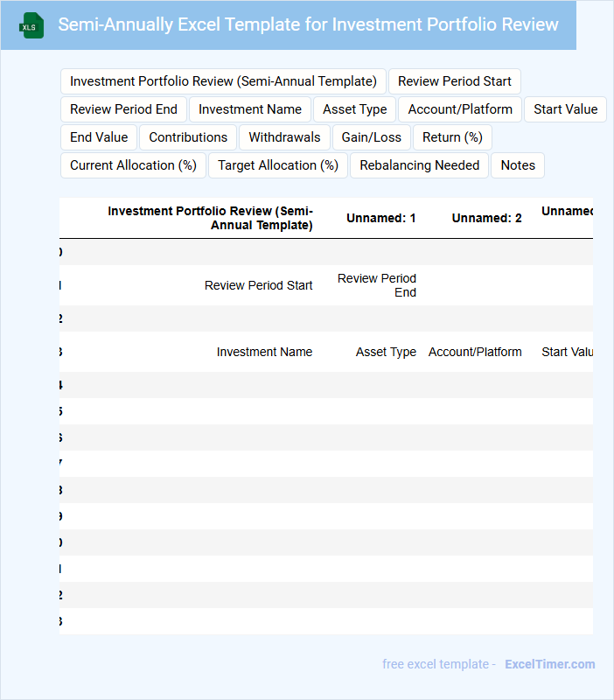The image size is (614, 700).
Task: Click the 'Notes' tag
Action: click(x=518, y=165)
